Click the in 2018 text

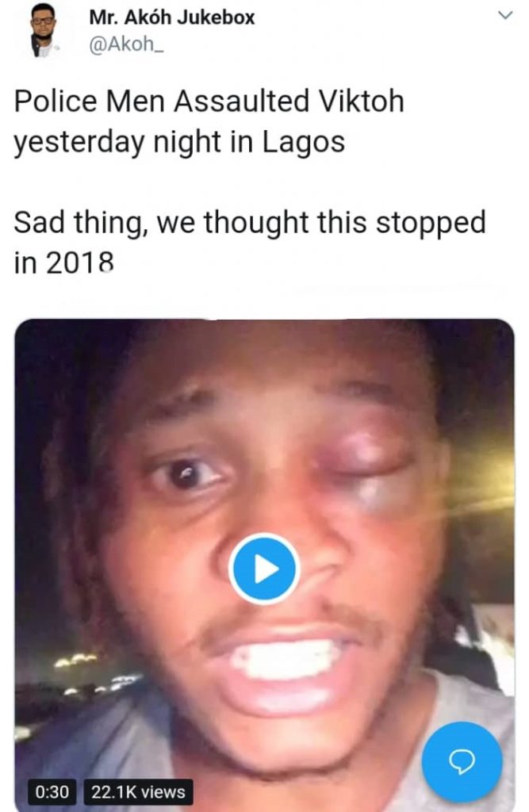(x=63, y=262)
